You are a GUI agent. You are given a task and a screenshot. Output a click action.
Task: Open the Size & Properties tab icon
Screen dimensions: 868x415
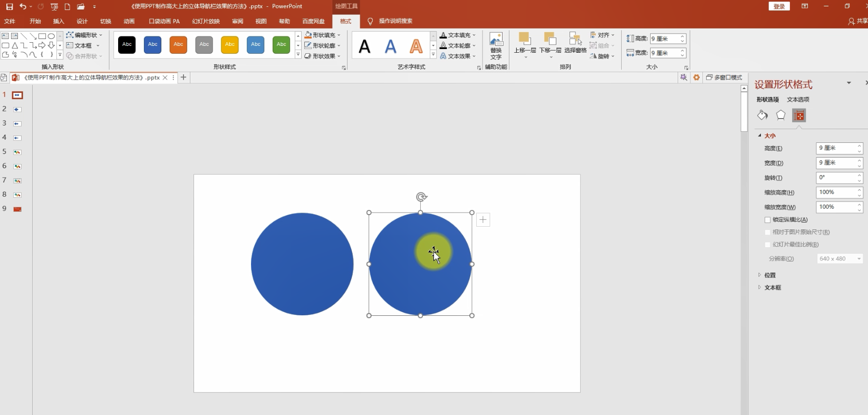tap(799, 115)
